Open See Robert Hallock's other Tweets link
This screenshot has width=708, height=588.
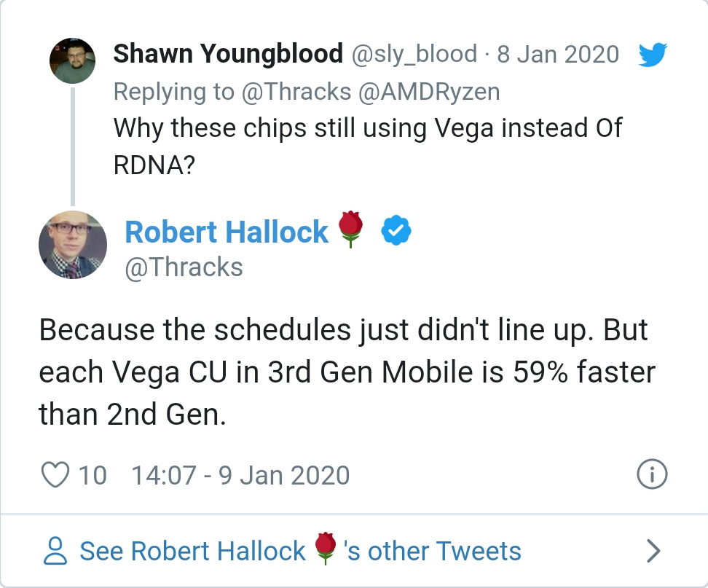[300, 551]
